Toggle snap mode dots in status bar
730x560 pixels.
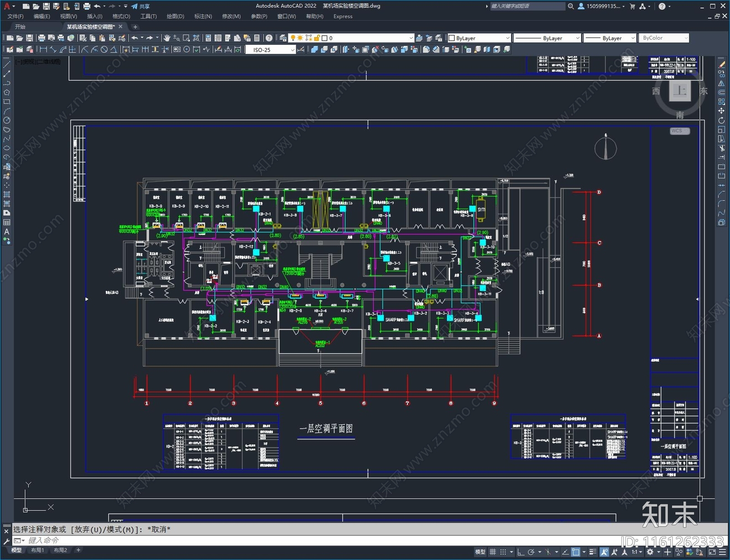(x=503, y=552)
